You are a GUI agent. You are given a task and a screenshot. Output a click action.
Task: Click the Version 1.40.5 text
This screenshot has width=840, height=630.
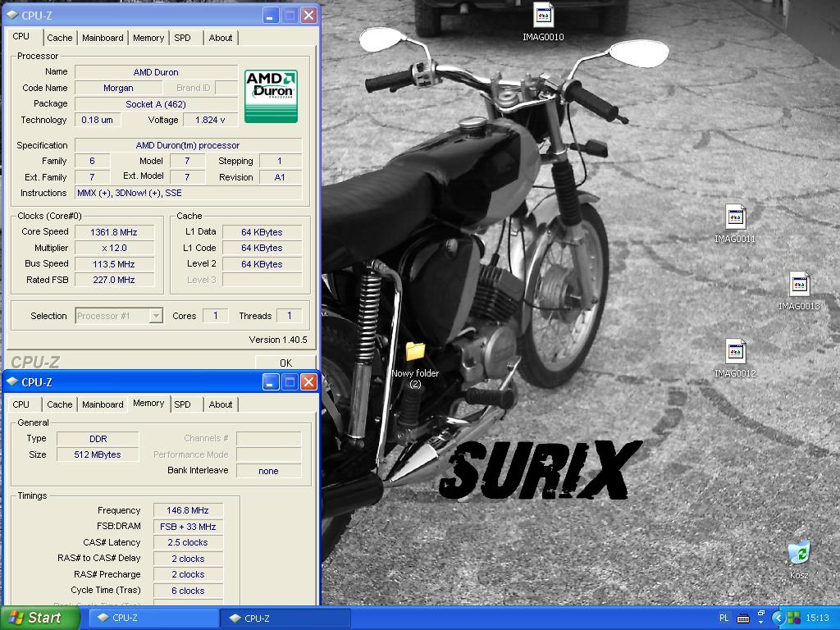(278, 340)
